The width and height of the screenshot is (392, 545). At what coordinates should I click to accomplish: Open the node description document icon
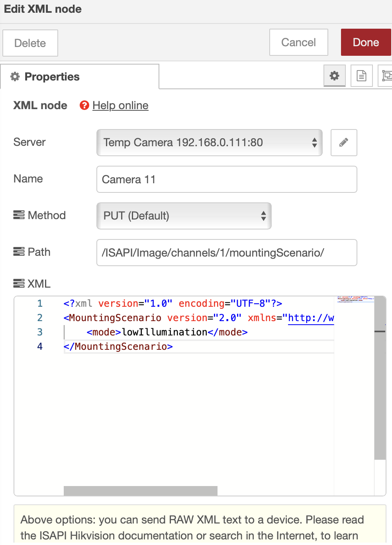361,76
